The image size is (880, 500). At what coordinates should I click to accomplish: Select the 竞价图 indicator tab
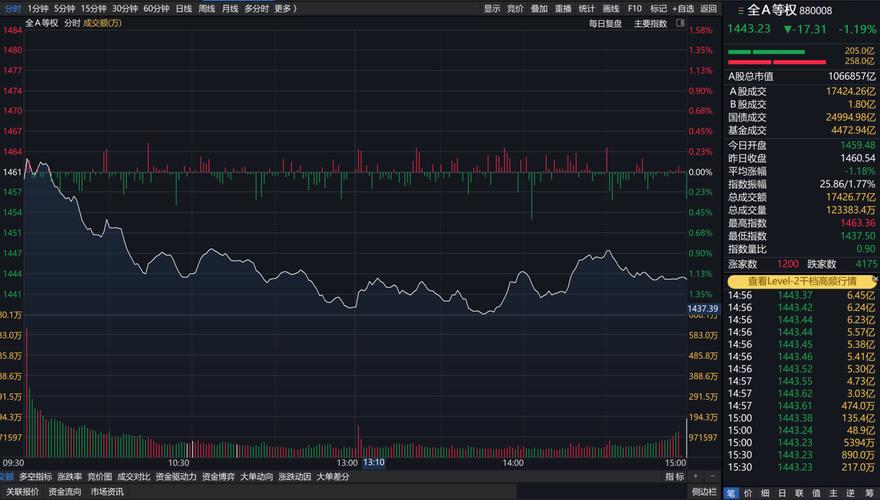[99, 476]
